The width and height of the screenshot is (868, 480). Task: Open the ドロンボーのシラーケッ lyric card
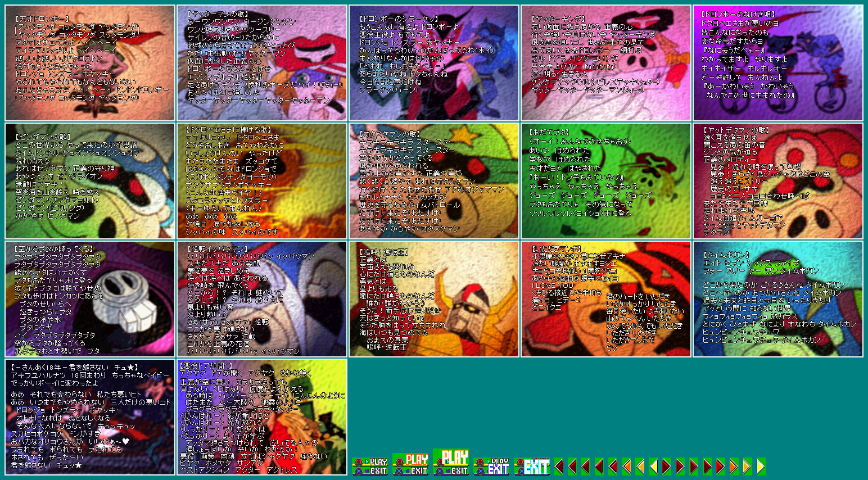[434, 63]
